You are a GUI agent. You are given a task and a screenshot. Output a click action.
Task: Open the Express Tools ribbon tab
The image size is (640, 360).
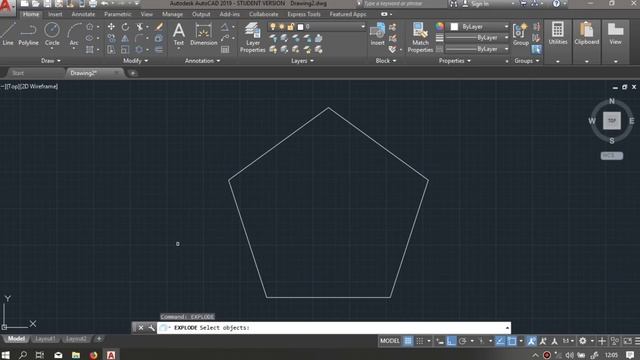point(304,14)
